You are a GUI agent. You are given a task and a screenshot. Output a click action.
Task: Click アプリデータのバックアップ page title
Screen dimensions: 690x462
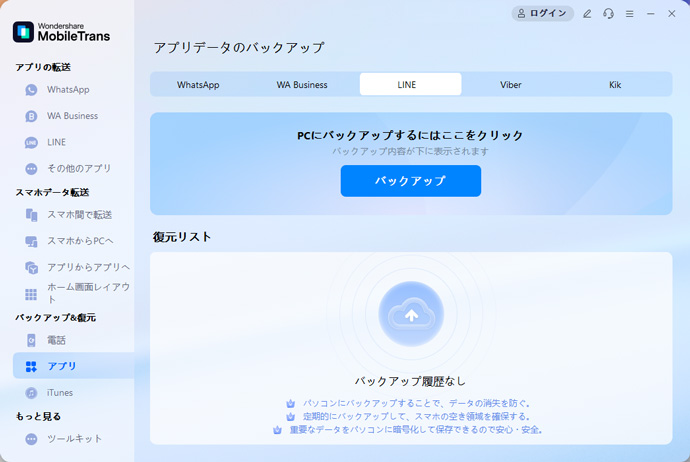click(239, 47)
